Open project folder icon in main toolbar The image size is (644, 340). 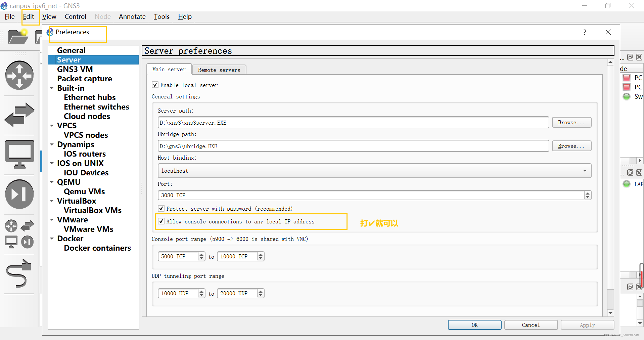pos(18,37)
